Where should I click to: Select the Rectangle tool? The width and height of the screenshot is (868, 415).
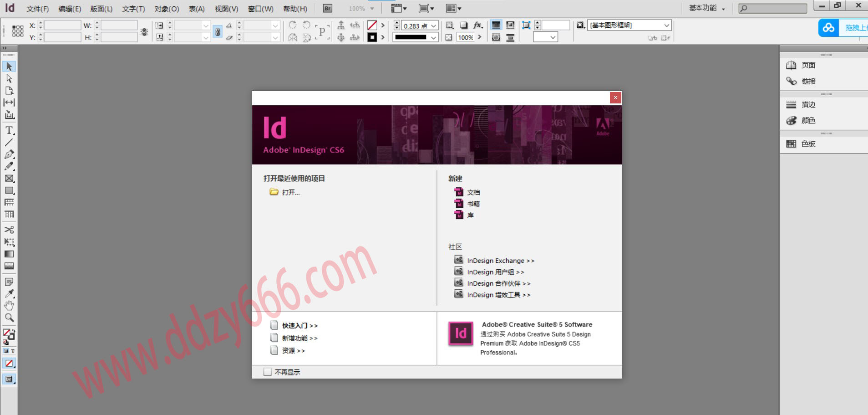click(x=9, y=190)
